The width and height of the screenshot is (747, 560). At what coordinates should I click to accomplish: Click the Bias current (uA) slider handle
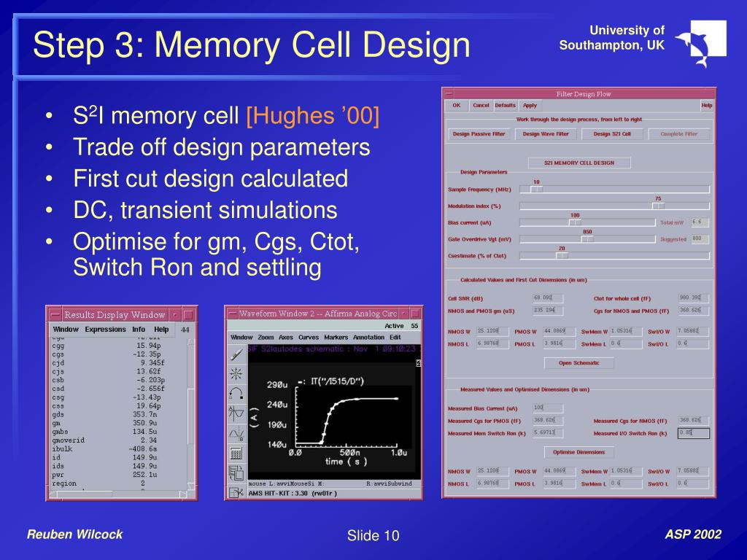coord(575,222)
